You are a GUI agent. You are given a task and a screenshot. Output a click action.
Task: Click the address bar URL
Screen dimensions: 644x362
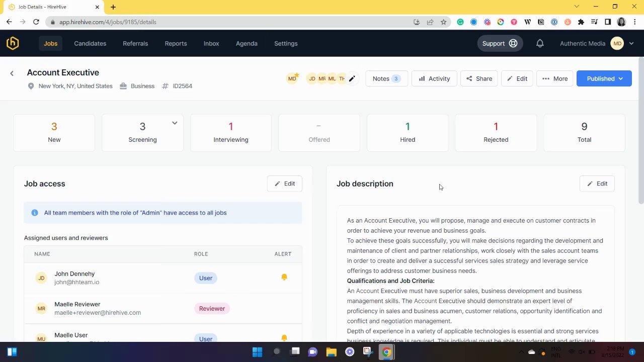coord(108,22)
